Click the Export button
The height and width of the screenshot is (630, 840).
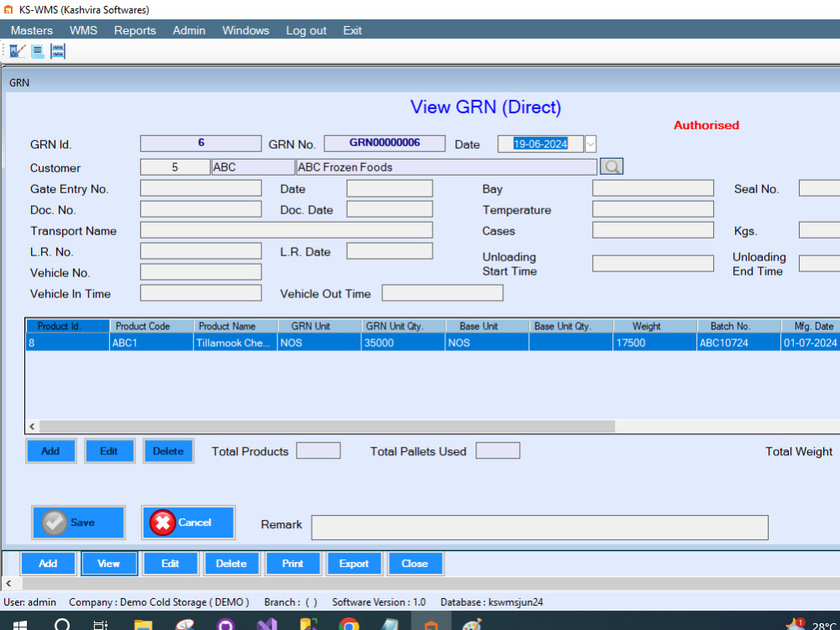pyautogui.click(x=354, y=564)
